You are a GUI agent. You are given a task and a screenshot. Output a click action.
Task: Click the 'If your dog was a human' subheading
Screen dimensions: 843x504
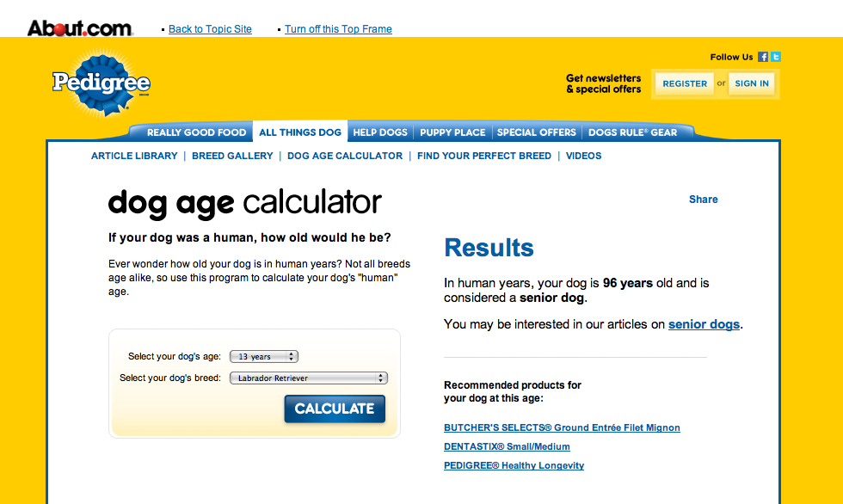[x=249, y=237]
